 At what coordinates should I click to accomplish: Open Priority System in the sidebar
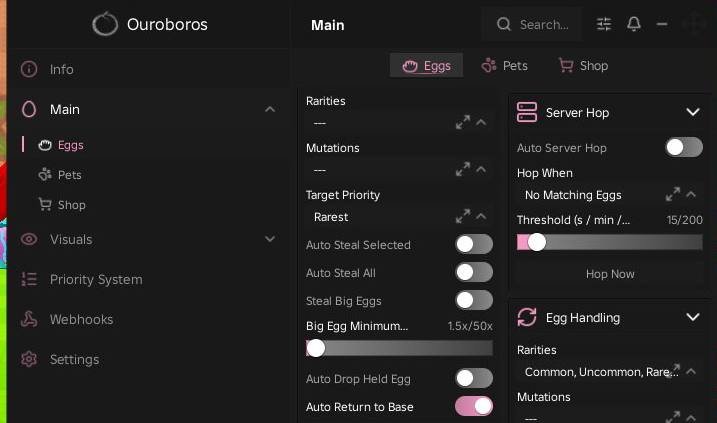149,279
